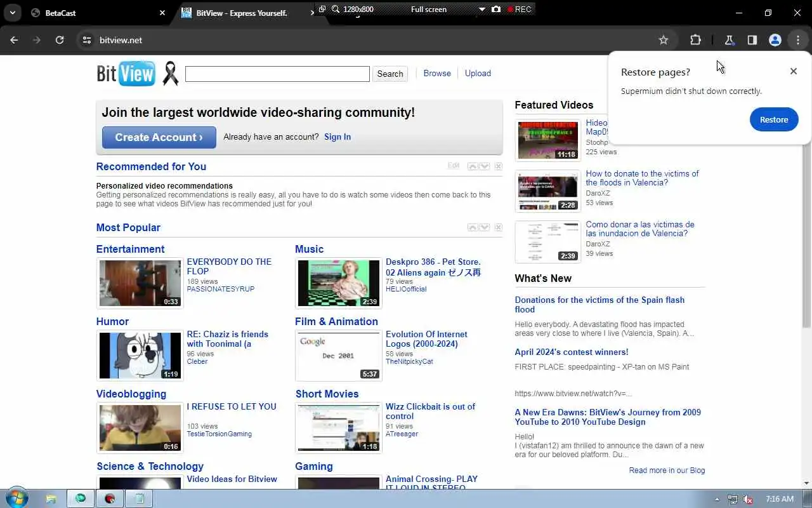
Task: Remove the Recommended for You section
Action: click(499, 166)
